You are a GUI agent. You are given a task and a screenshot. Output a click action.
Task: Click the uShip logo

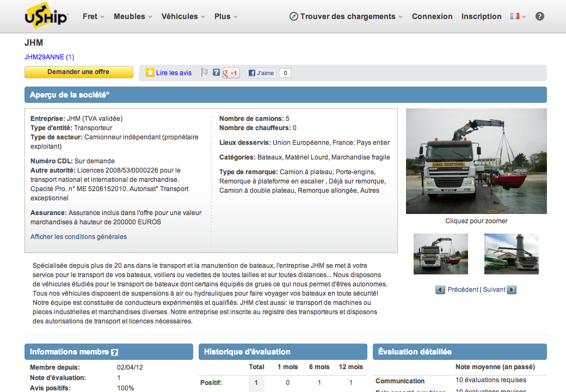click(x=46, y=17)
